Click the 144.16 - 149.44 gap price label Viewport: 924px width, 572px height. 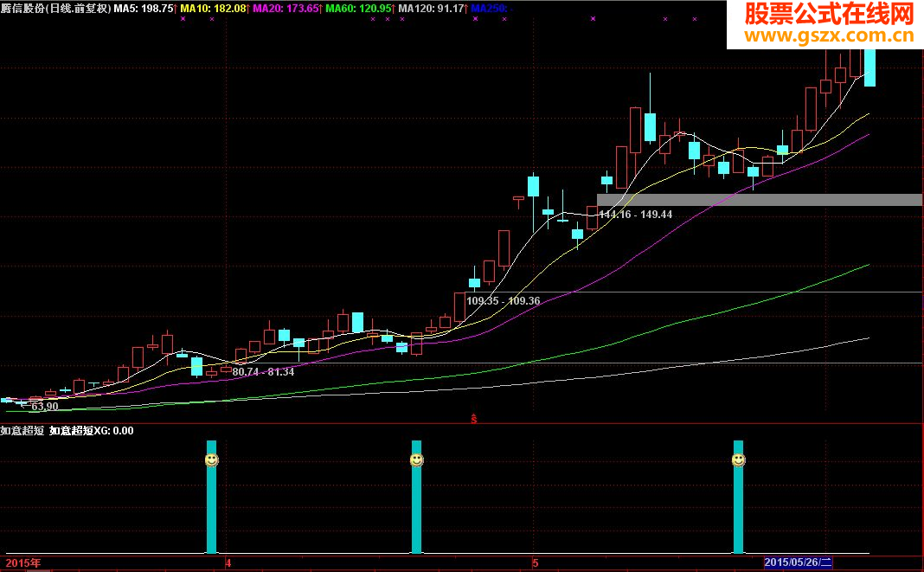pyautogui.click(x=635, y=214)
